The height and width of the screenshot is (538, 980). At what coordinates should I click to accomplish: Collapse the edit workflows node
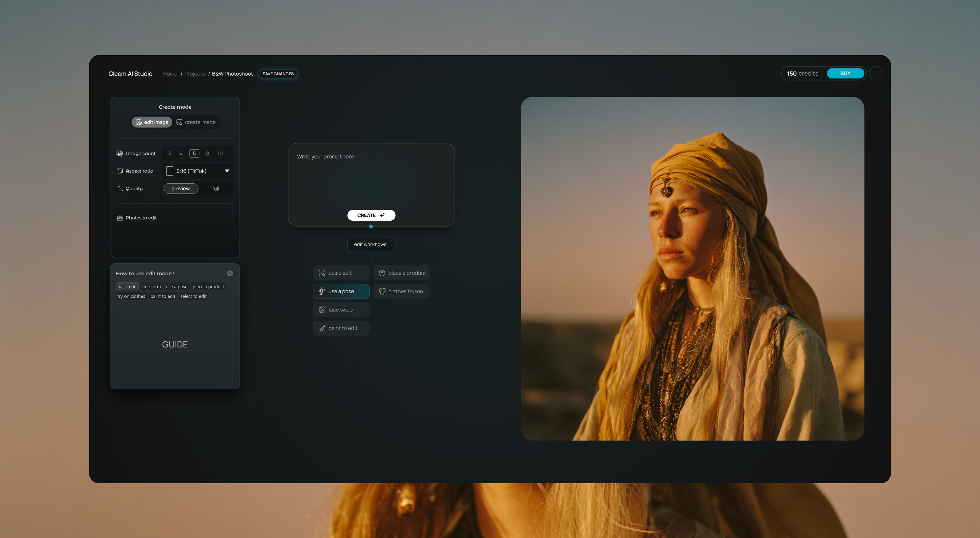[370, 244]
